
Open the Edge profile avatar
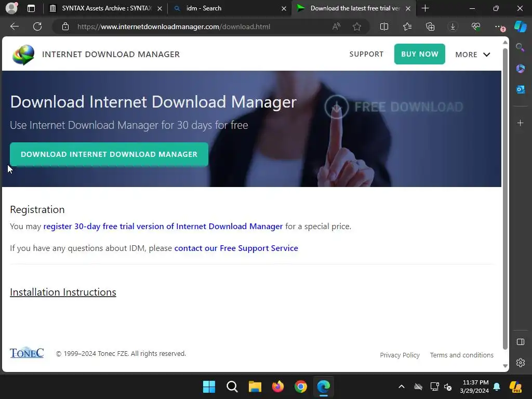tap(11, 8)
